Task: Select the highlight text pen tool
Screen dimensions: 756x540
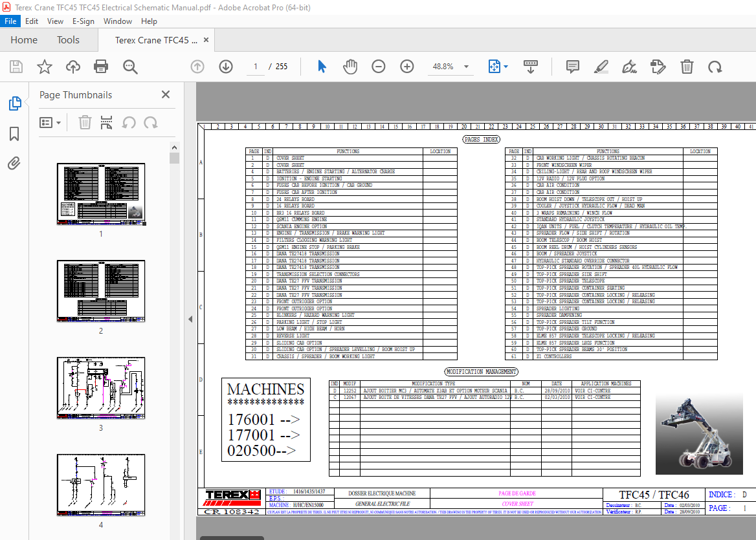Action: [x=601, y=67]
